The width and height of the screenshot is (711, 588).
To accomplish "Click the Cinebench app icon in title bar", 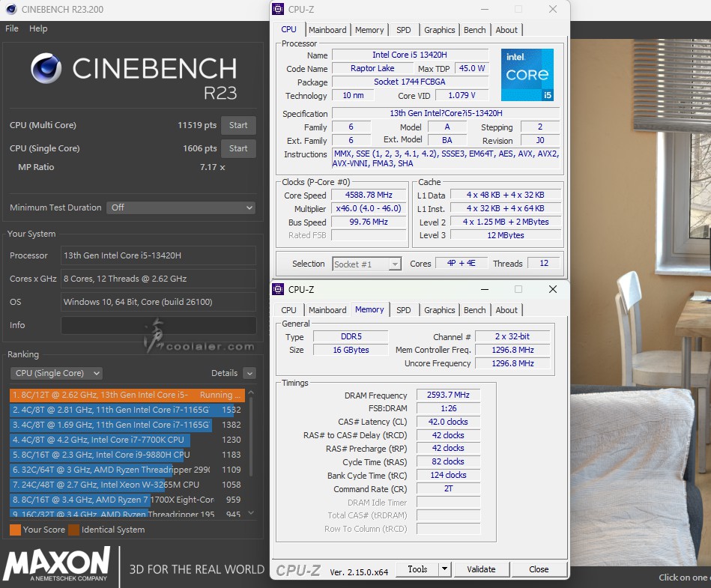I will point(11,9).
